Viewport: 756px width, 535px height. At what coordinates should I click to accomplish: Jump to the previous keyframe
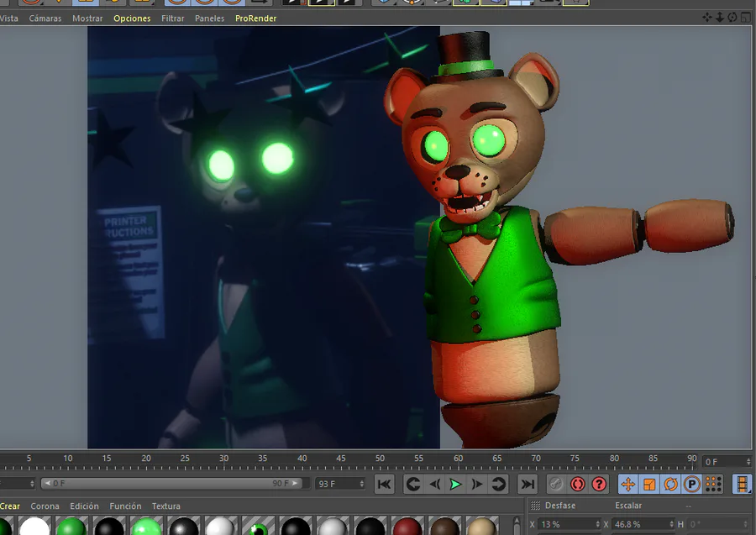[412, 484]
